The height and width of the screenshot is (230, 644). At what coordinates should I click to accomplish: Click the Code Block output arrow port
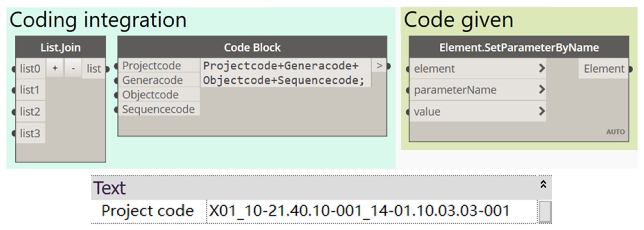coord(379,66)
